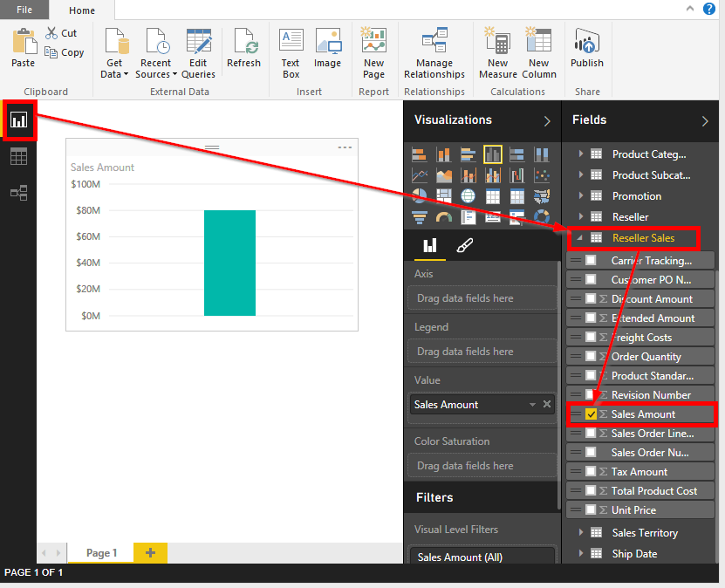Image resolution: width=725 pixels, height=588 pixels.
Task: Switch to Data view in left sidebar
Action: coord(18,156)
